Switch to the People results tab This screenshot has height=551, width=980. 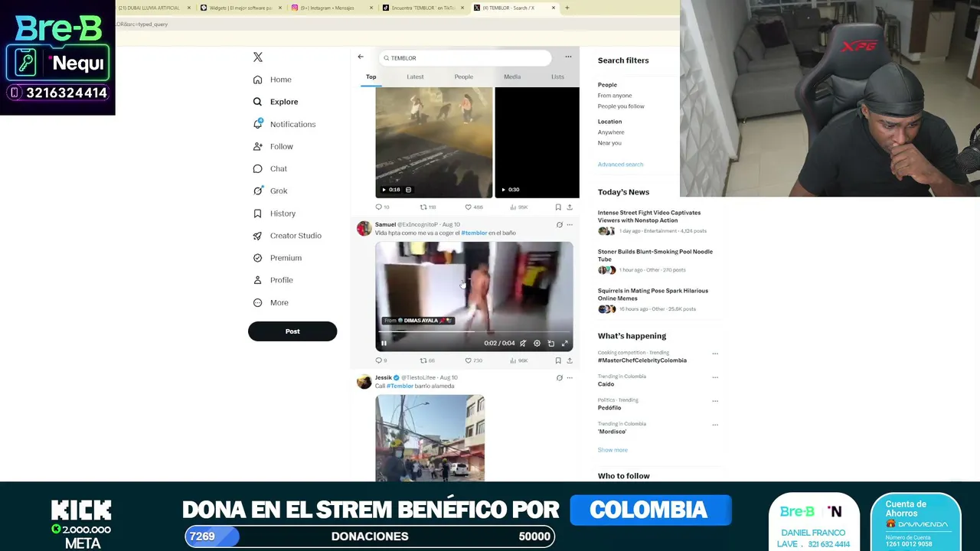click(464, 77)
